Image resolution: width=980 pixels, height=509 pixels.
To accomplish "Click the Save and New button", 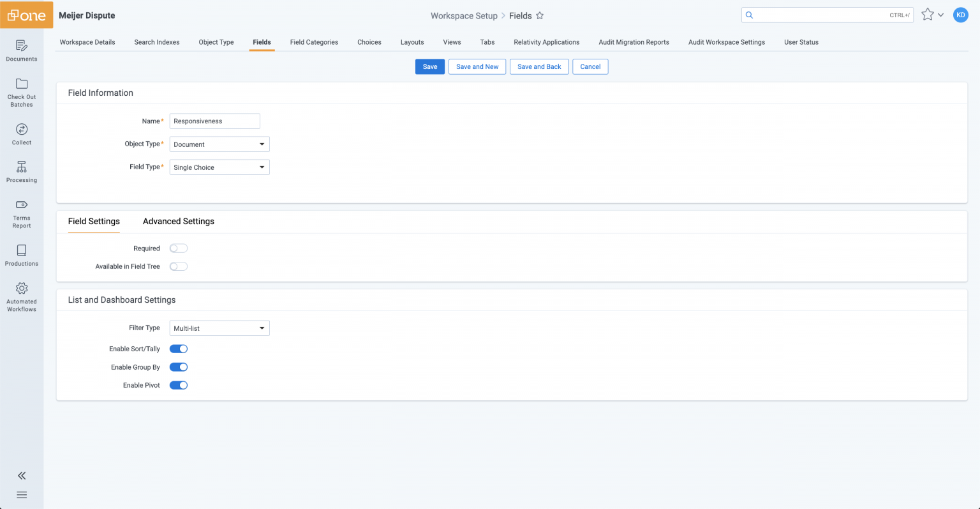I will (477, 66).
